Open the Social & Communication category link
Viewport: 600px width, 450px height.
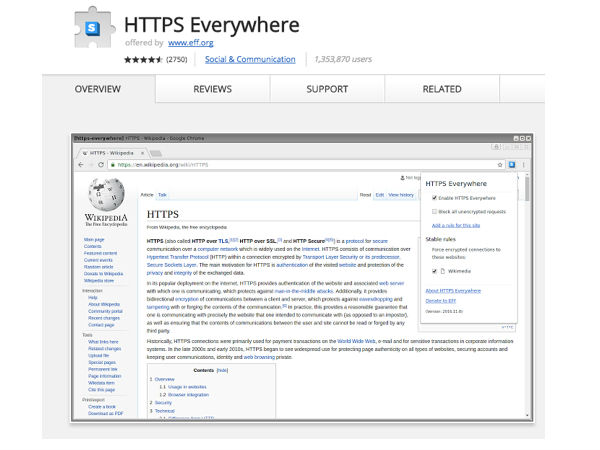click(x=250, y=59)
